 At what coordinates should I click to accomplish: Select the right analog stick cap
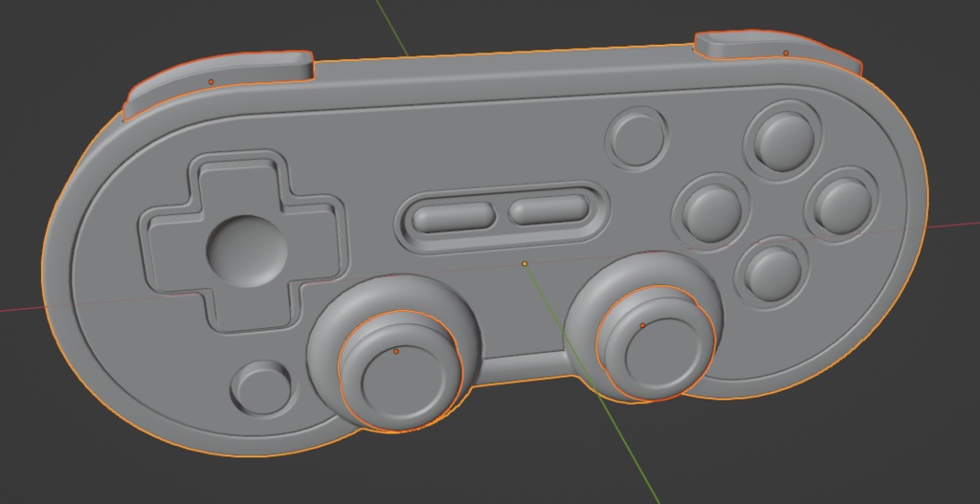[657, 343]
